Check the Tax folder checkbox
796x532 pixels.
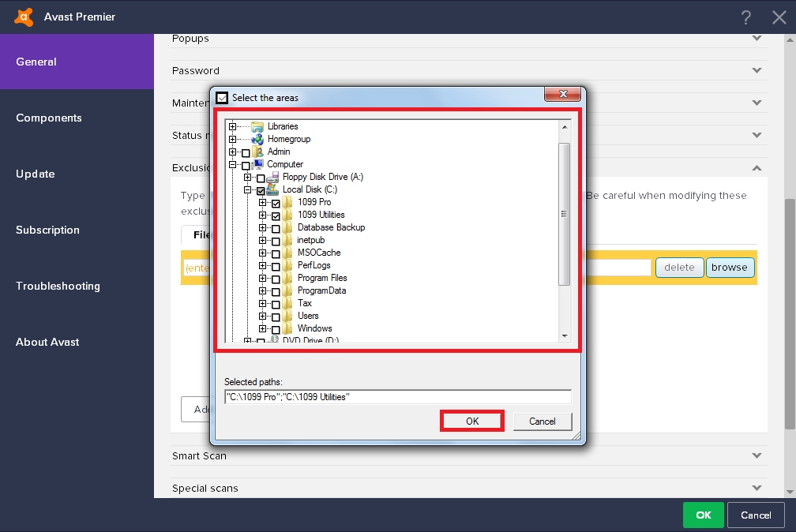pyautogui.click(x=276, y=305)
